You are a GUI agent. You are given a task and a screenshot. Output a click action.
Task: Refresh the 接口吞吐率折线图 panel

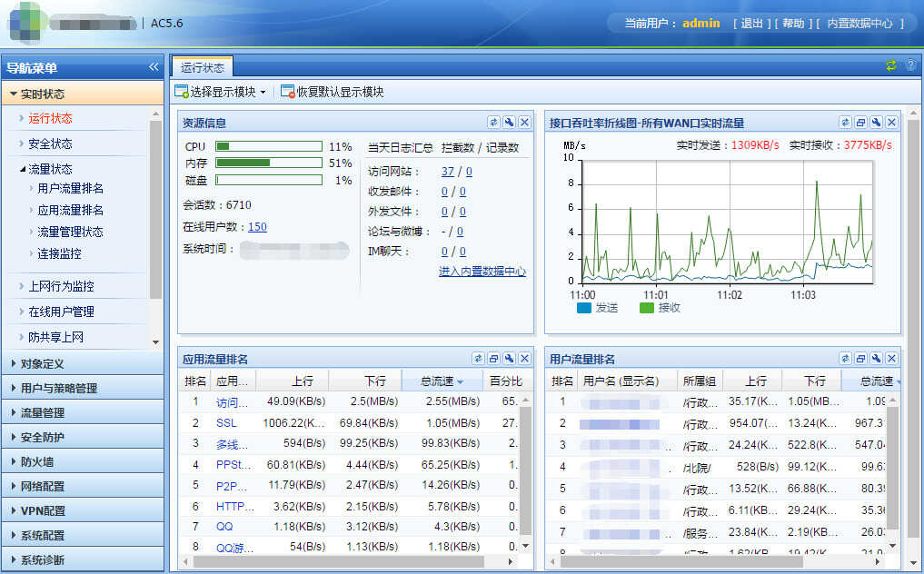click(846, 122)
